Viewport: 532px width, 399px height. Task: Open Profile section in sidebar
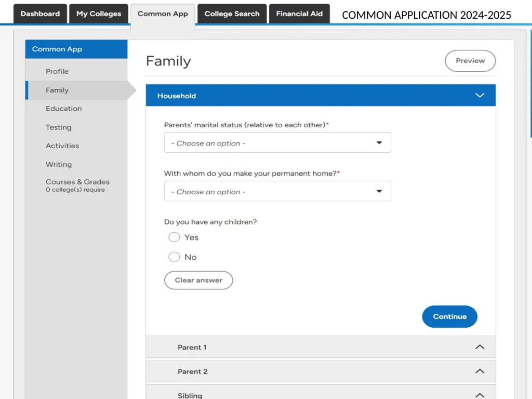[x=57, y=71]
